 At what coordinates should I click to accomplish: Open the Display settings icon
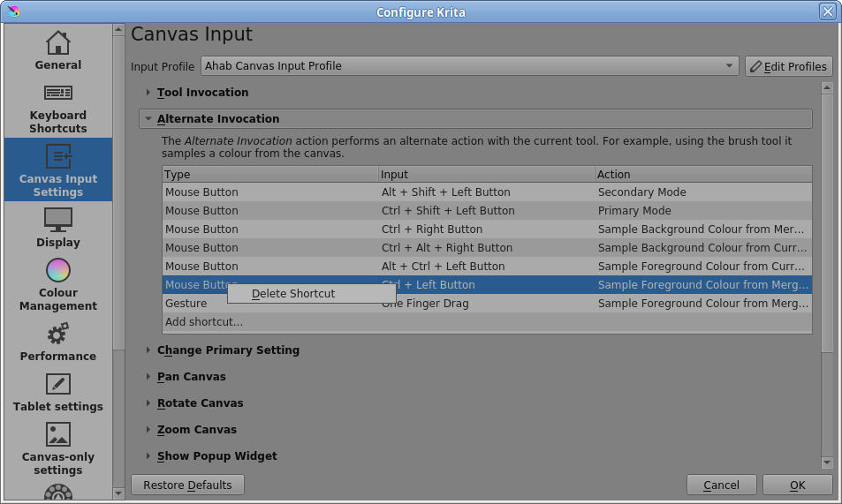click(58, 220)
